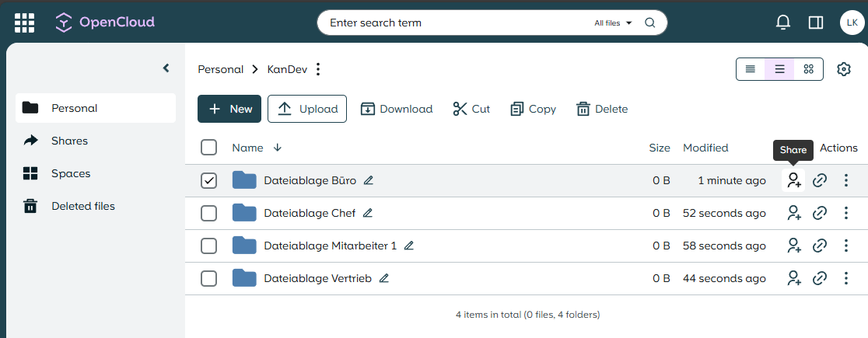Go to Shares in sidebar
Image resolution: width=868 pixels, height=338 pixels.
[x=69, y=141]
